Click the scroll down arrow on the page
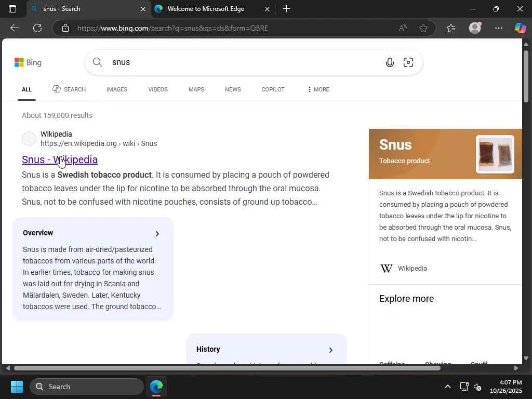The height and width of the screenshot is (399, 532). click(526, 358)
